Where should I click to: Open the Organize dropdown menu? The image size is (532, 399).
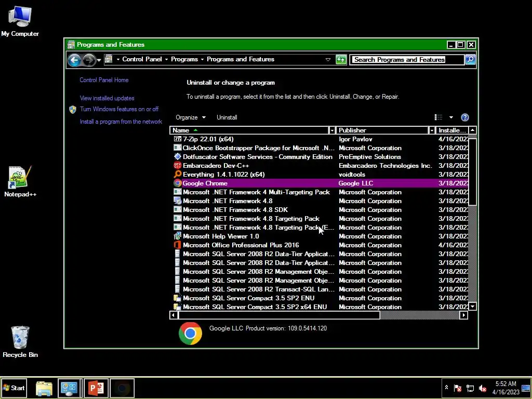191,117
